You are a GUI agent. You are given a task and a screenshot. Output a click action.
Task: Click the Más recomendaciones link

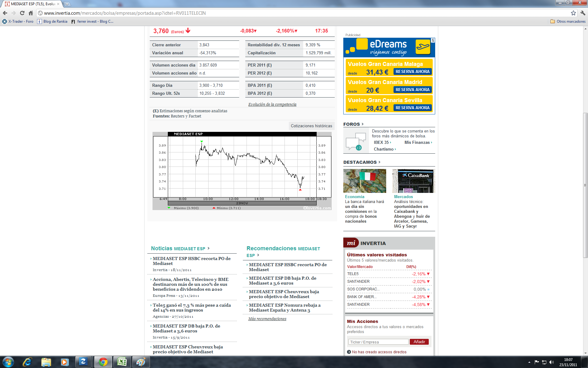(267, 319)
